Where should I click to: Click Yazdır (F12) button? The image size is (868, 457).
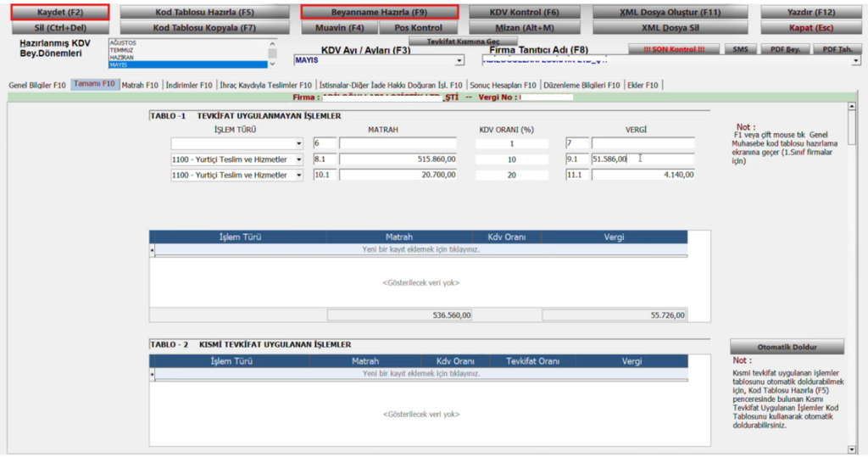click(x=810, y=12)
